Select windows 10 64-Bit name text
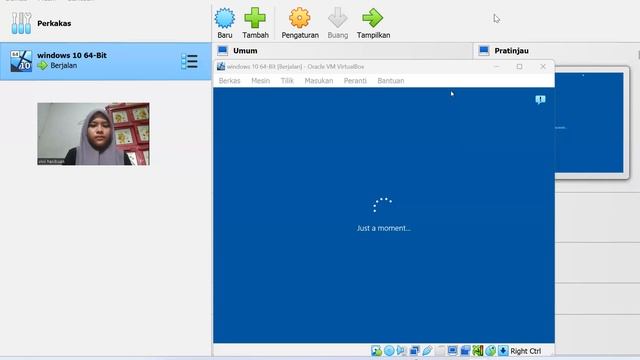 click(72, 55)
